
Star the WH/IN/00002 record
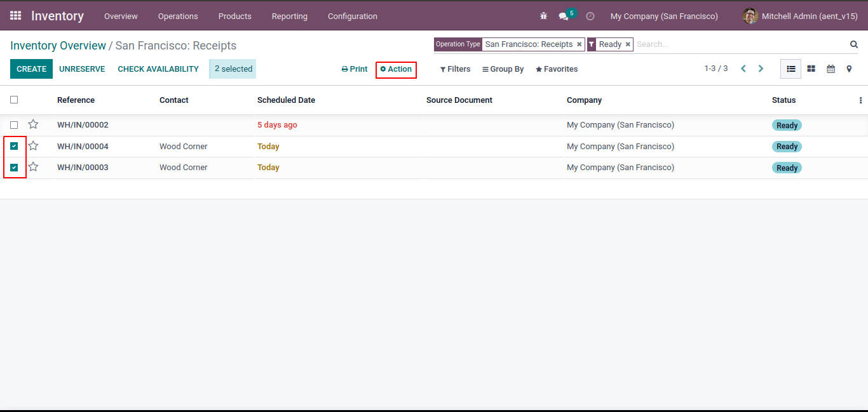click(x=33, y=124)
